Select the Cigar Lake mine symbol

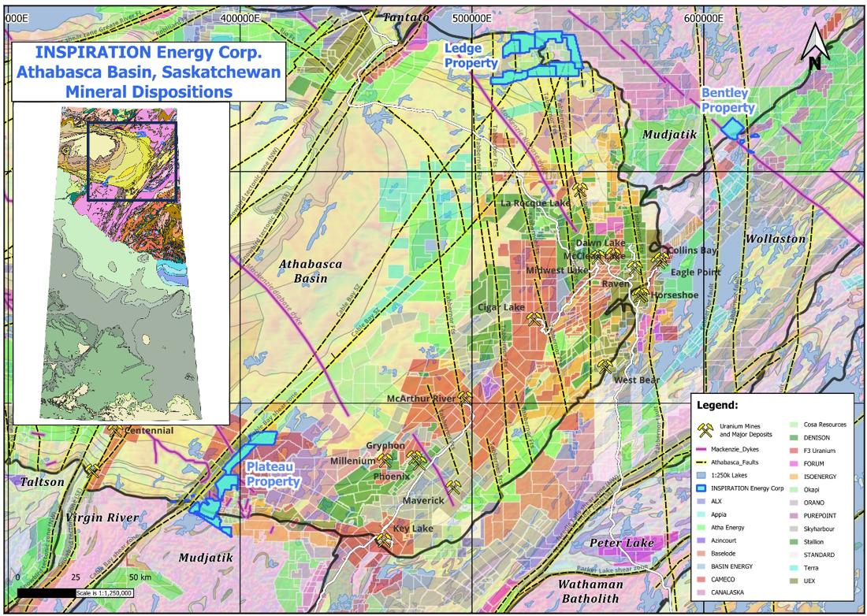534,319
